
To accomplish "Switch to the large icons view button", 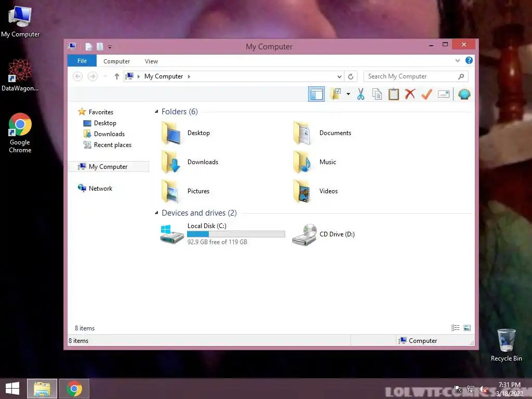I will pyautogui.click(x=467, y=327).
